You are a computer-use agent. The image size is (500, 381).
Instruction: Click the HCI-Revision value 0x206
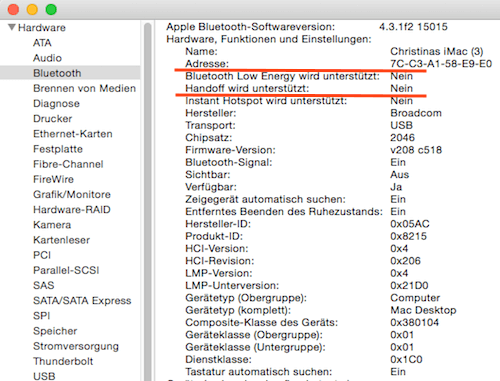(406, 261)
